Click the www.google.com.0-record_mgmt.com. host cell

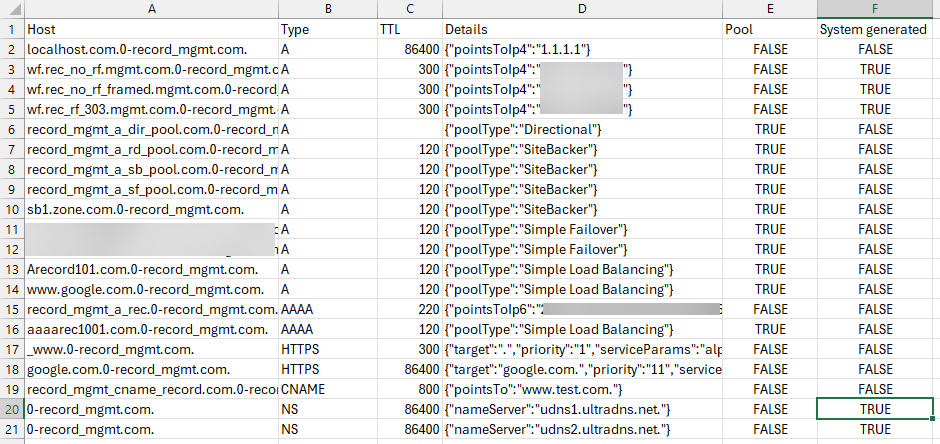point(151,289)
